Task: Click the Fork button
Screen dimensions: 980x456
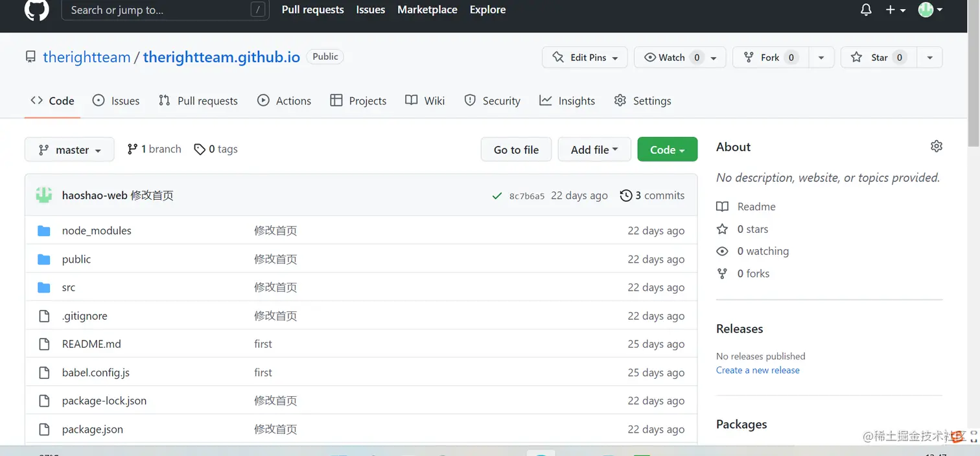Action: tap(771, 57)
